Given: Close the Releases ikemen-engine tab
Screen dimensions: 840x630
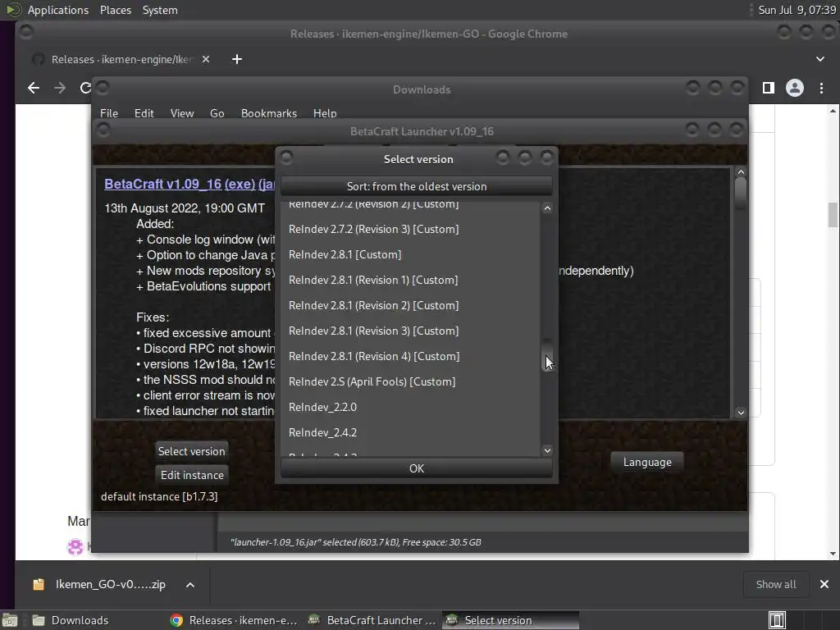Looking at the screenshot, I should pos(206,59).
